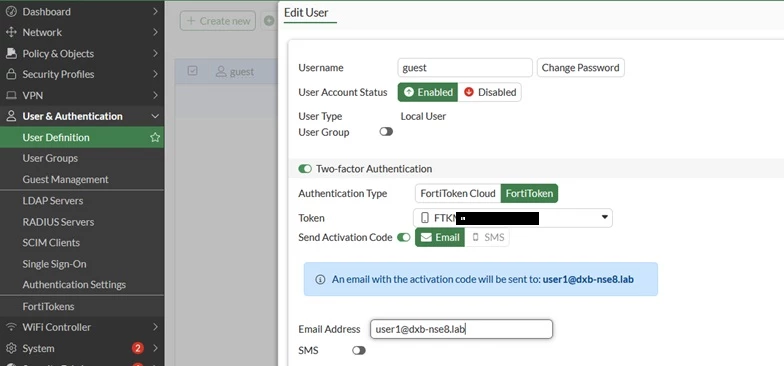Click the info icon in the activation notice
This screenshot has width=784, height=366.
click(x=320, y=280)
